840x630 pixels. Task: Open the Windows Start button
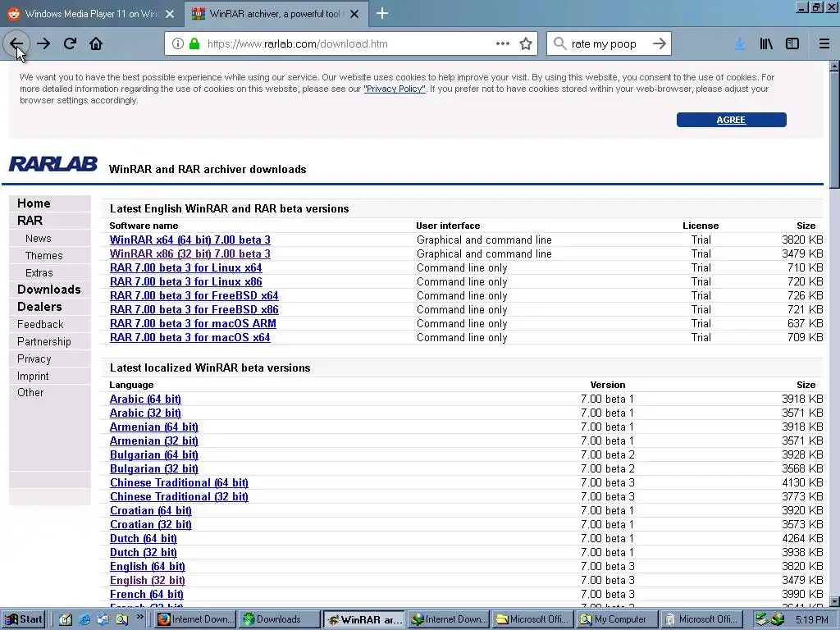click(23, 619)
